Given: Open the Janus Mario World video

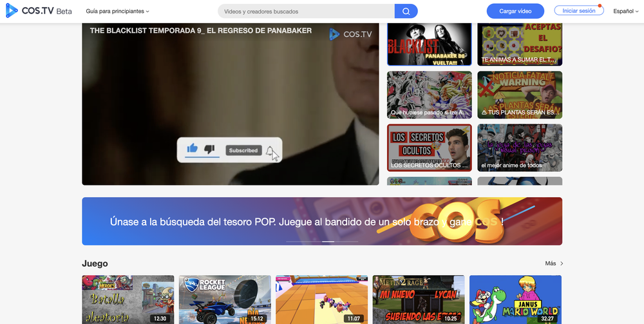Looking at the screenshot, I should point(515,300).
